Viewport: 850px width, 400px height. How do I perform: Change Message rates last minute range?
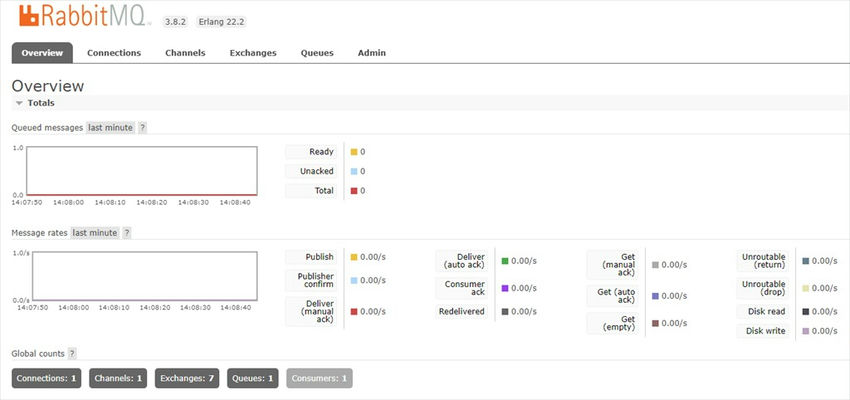[x=94, y=233]
